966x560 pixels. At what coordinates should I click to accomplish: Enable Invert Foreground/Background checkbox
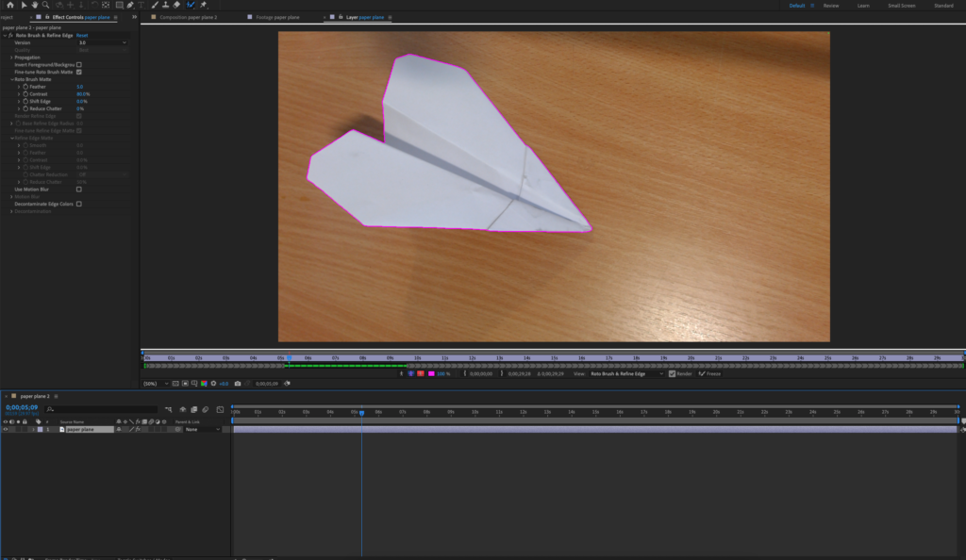pyautogui.click(x=79, y=64)
